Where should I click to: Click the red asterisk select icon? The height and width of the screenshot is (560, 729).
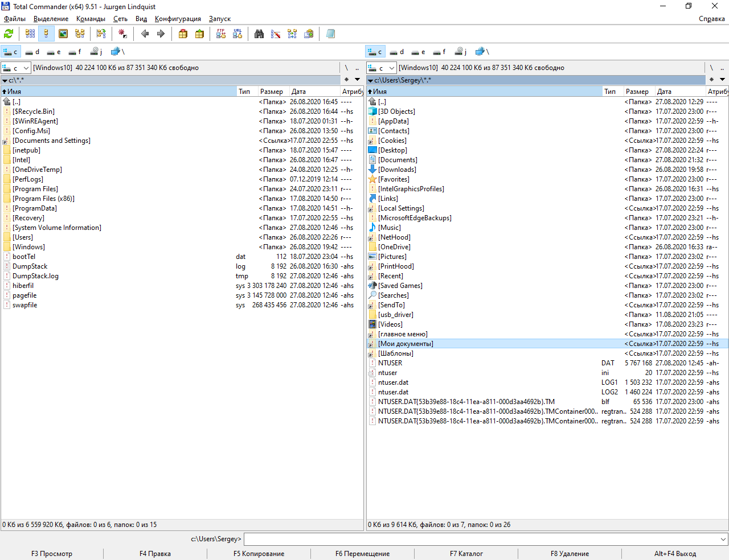point(122,34)
